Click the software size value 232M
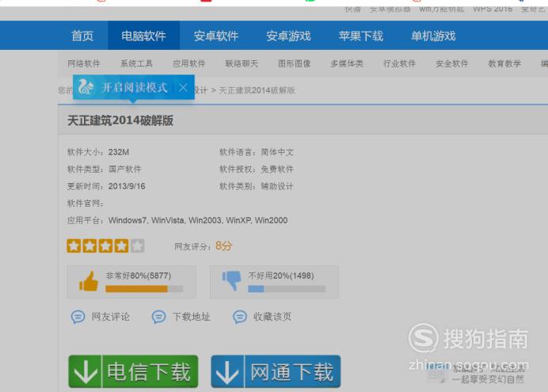Viewport: 548px width, 392px height. tap(119, 152)
